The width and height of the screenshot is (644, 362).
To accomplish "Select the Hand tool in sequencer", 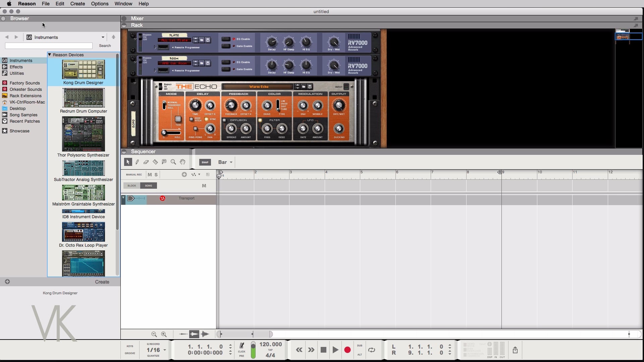I will (182, 162).
